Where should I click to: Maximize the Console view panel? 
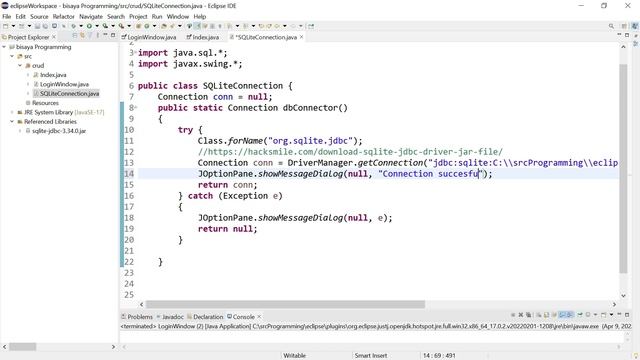pyautogui.click(x=627, y=315)
